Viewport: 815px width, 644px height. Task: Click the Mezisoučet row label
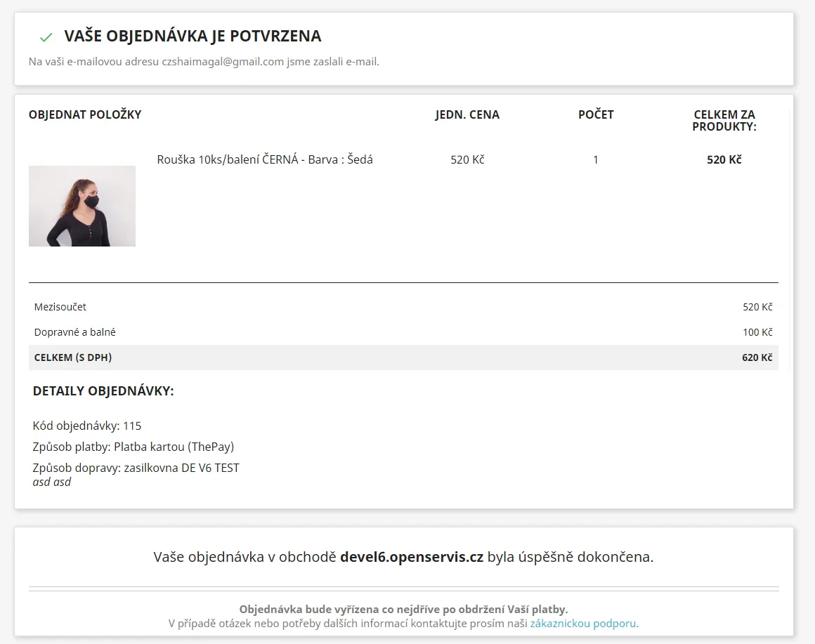pyautogui.click(x=60, y=307)
